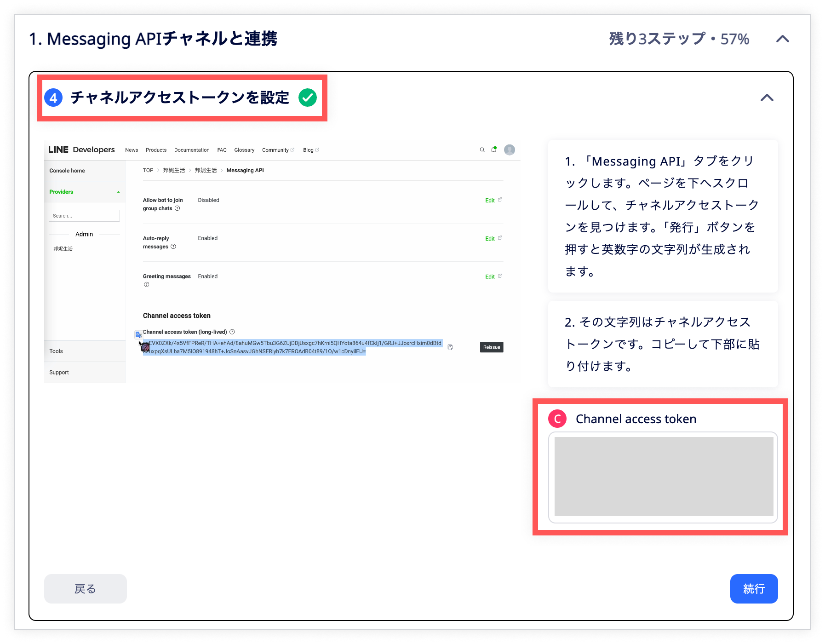Click Edit for Greeting messages
This screenshot has width=825, height=644.
493,276
